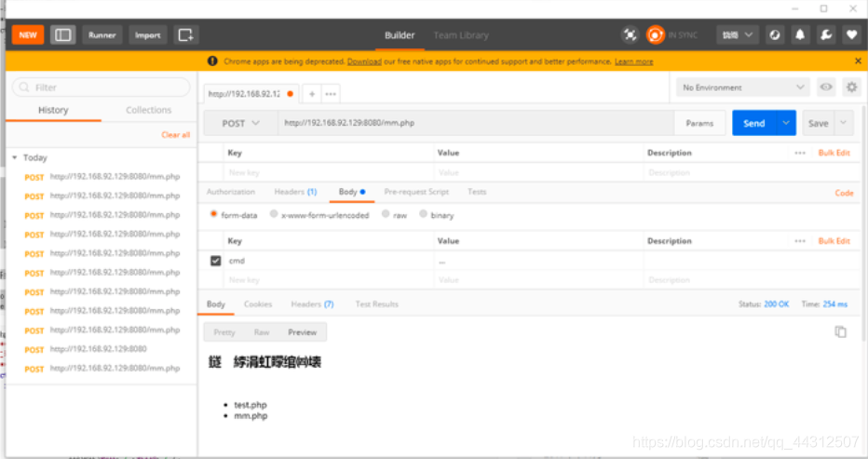Open the tab options ellipsis menu
The height and width of the screenshot is (459, 868).
coord(331,94)
